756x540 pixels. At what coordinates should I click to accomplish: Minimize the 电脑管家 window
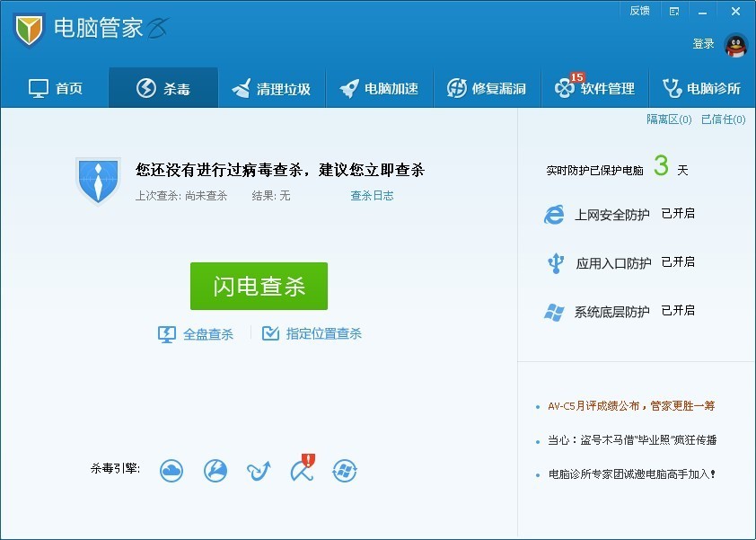(702, 12)
